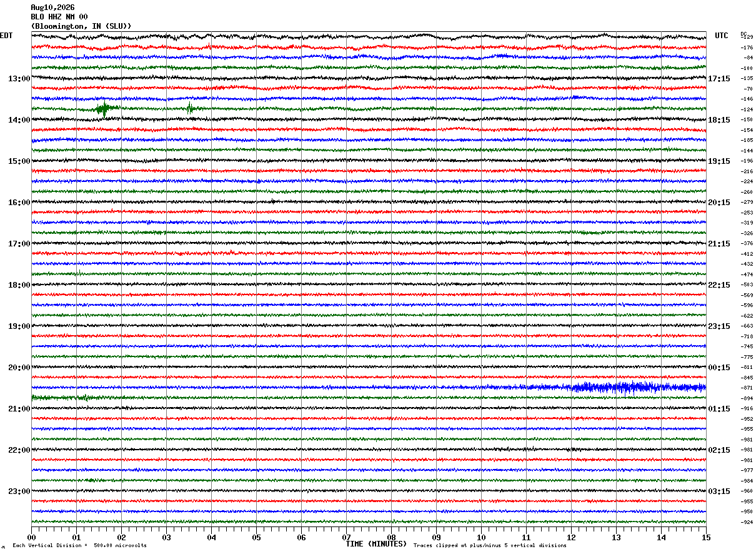Click the DC offset value "-326"
This screenshot has width=756, height=554.
(747, 233)
